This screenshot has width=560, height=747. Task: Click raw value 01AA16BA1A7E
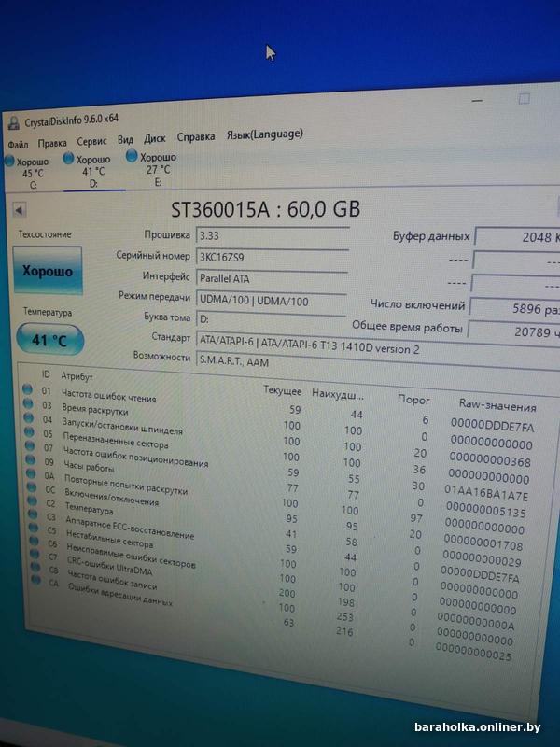[x=486, y=494]
